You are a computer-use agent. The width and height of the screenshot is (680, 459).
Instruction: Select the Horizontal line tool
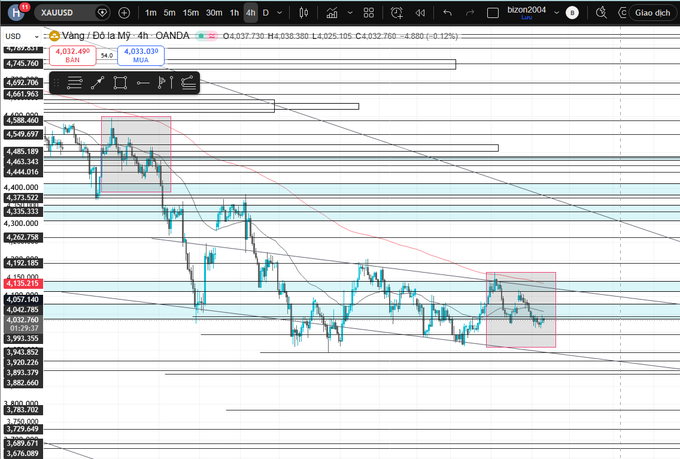click(143, 82)
